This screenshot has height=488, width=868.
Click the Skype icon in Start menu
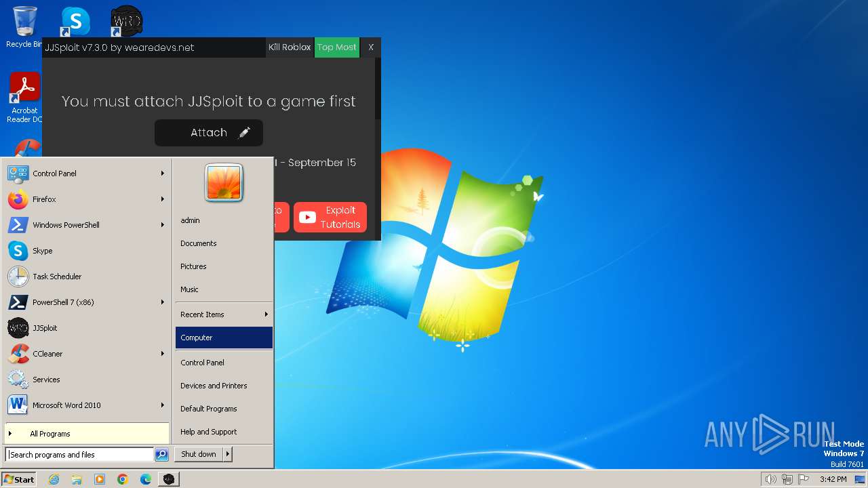click(18, 251)
